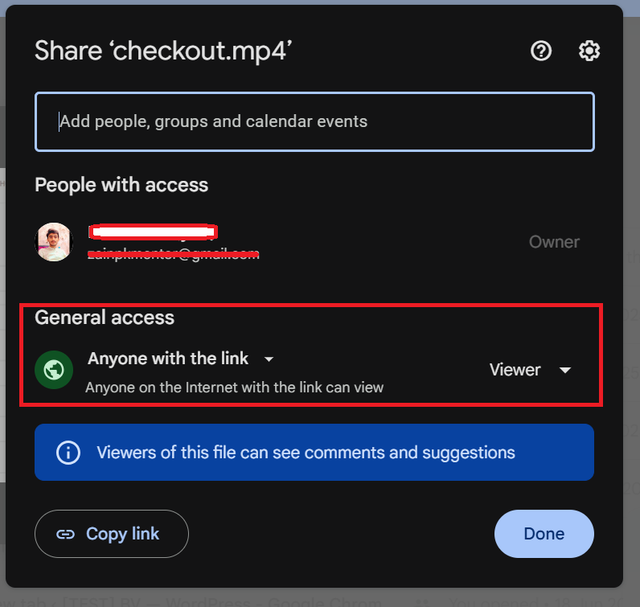
Task: Click the 'Anyone on the Internet with the link can view' text
Action: point(234,387)
